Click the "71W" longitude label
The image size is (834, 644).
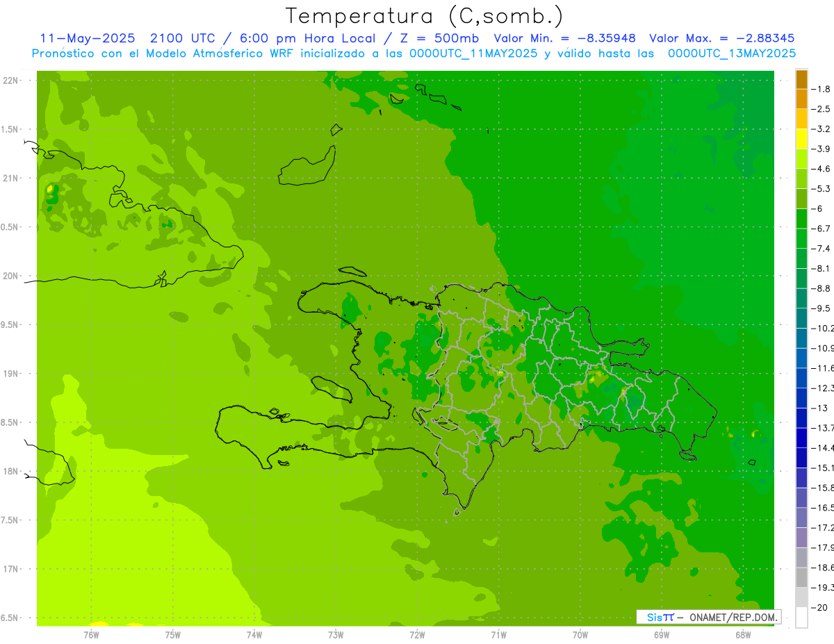click(x=498, y=634)
